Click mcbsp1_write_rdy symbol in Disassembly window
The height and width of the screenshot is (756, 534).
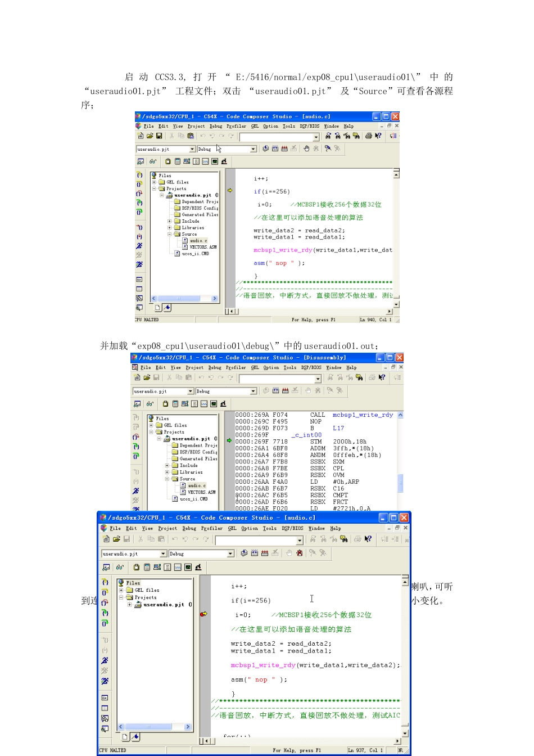pos(363,415)
